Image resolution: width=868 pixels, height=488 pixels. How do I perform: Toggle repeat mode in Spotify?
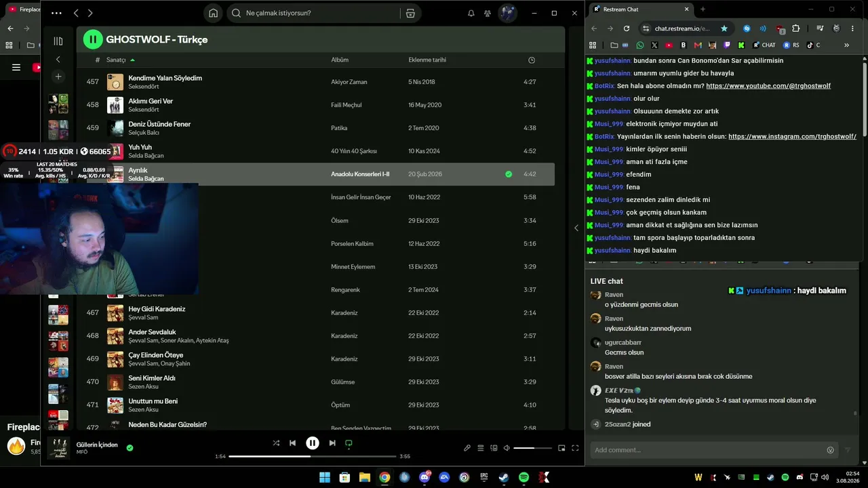tap(349, 443)
